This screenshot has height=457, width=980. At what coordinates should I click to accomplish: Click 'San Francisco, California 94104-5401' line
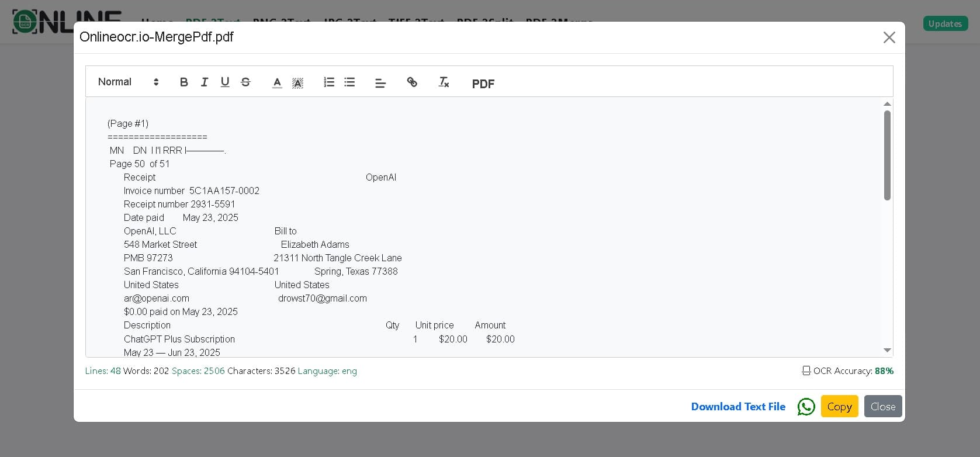click(202, 271)
